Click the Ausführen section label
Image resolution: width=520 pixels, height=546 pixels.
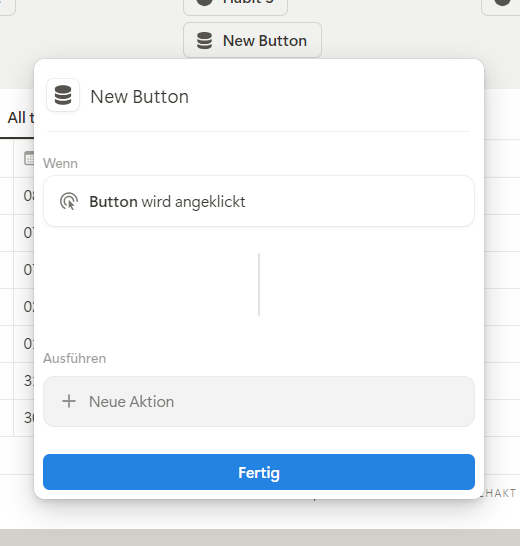(x=75, y=358)
